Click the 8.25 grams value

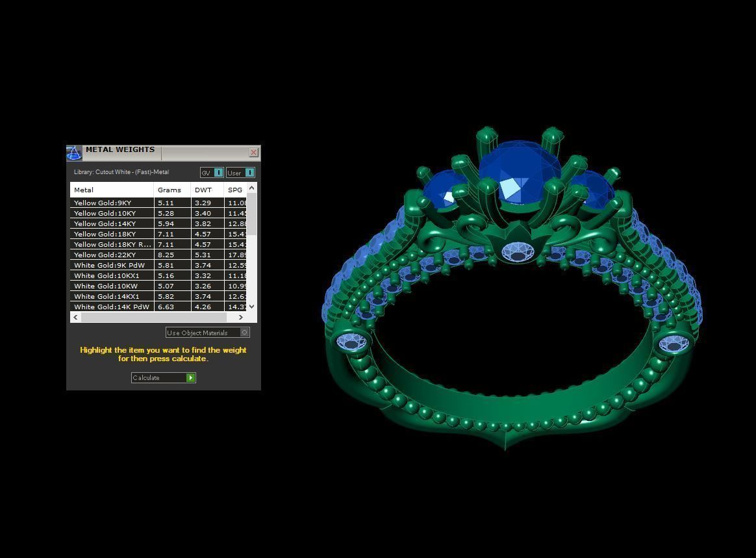(x=166, y=255)
